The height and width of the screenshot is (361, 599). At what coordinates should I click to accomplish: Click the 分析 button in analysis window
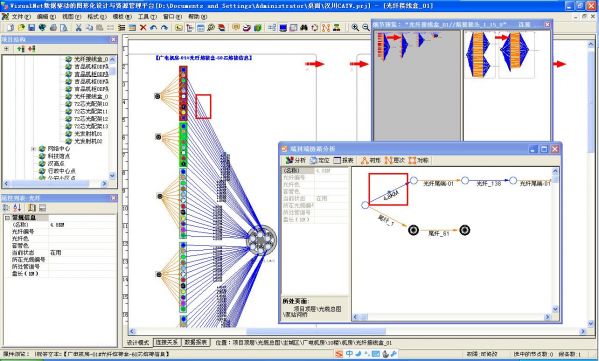(x=296, y=160)
